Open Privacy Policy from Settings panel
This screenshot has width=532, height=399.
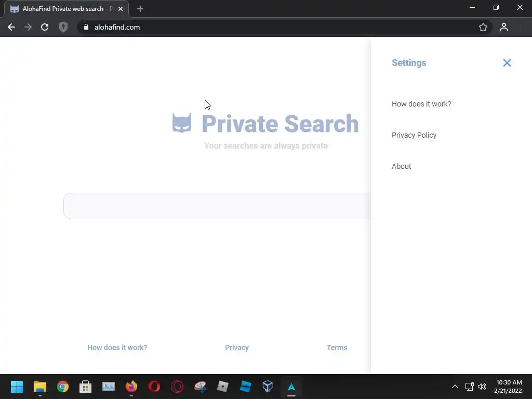414,135
